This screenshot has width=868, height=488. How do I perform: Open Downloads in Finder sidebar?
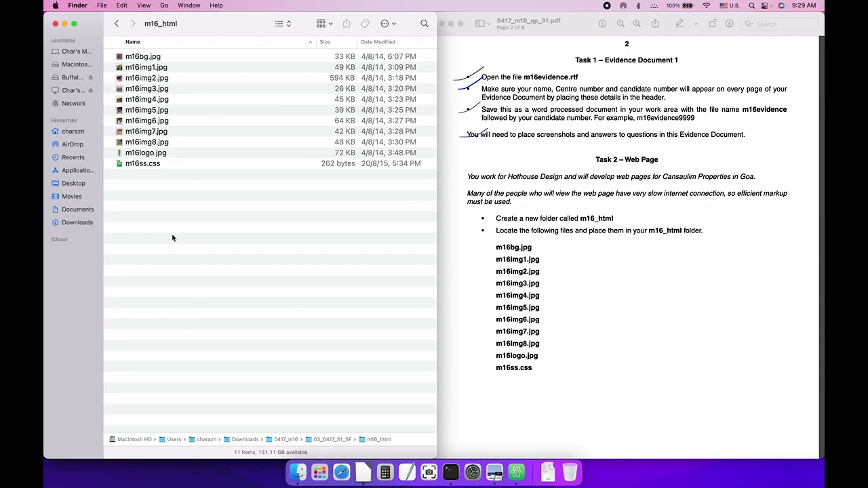[x=71, y=222]
